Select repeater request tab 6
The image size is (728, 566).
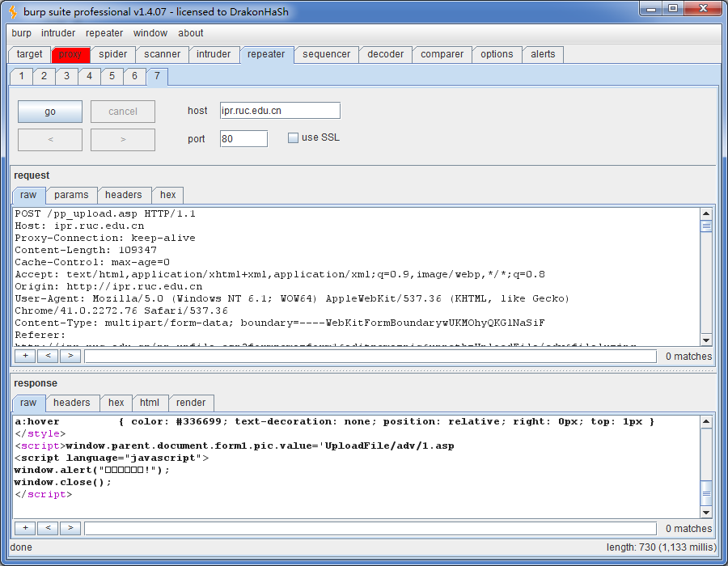pyautogui.click(x=134, y=76)
